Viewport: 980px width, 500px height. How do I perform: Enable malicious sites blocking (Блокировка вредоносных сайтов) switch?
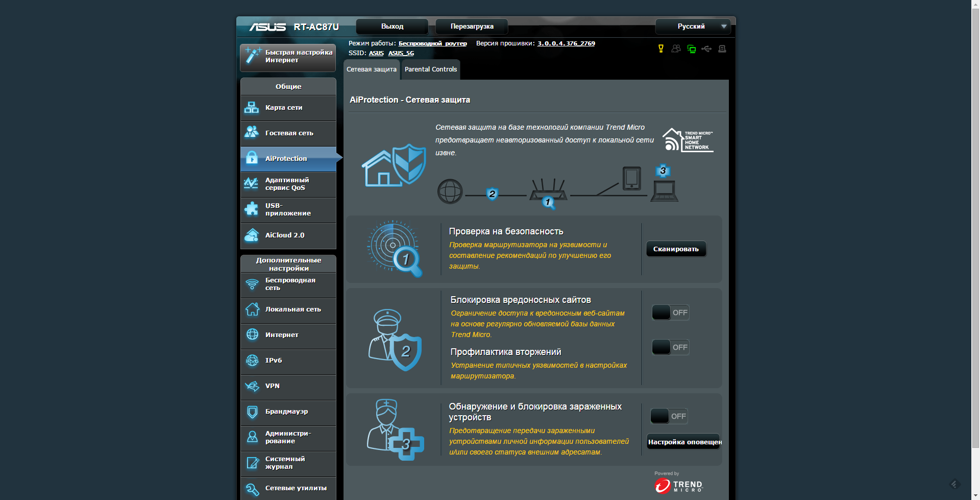[x=670, y=313]
